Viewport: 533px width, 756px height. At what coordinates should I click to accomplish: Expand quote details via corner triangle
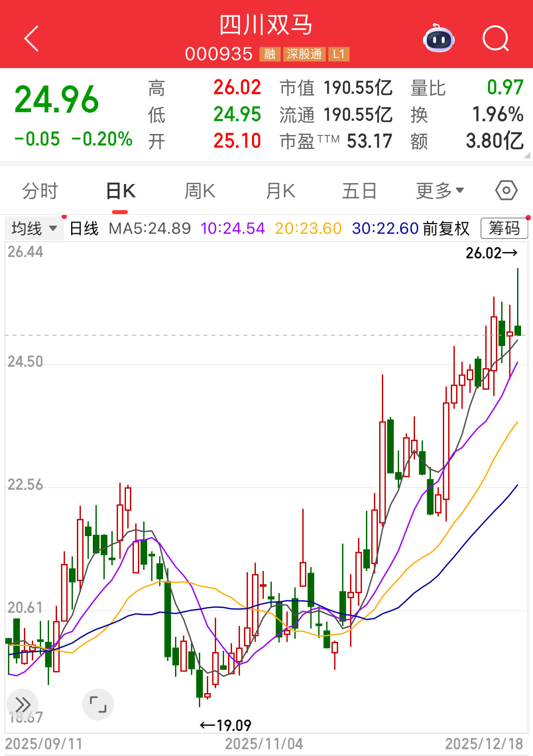[526, 155]
